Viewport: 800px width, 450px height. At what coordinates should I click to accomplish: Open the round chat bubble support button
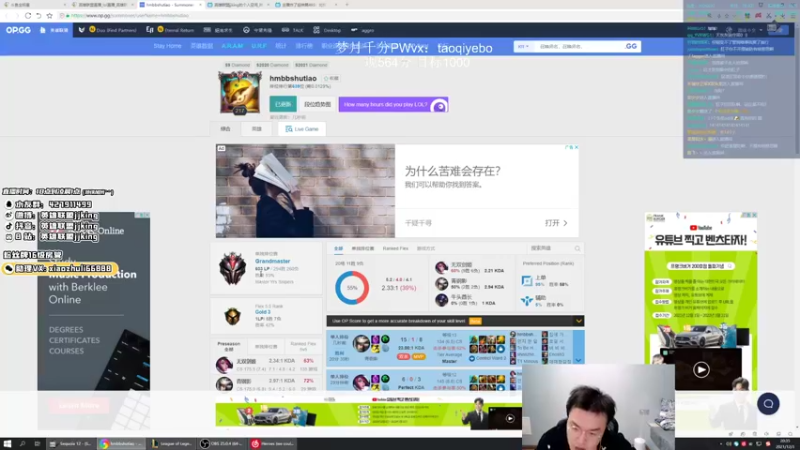click(x=768, y=404)
